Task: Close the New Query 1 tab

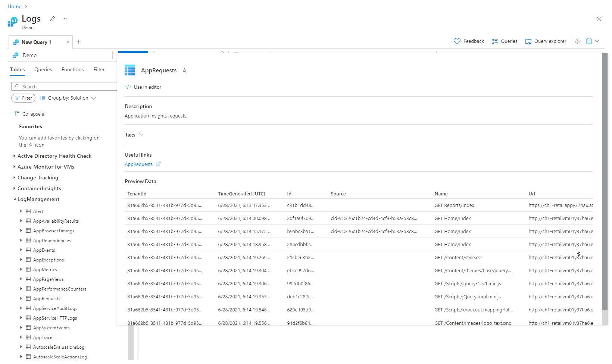Action: [68, 42]
